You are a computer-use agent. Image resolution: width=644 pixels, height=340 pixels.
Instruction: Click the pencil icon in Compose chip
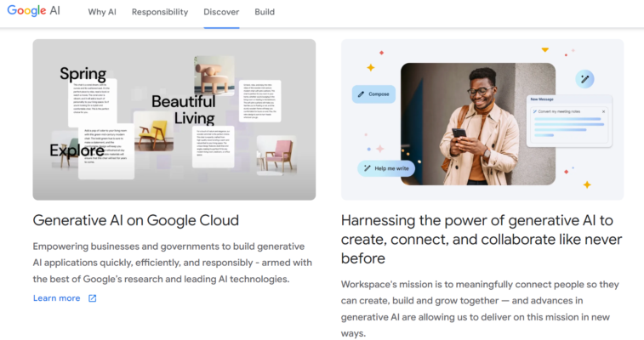(x=361, y=94)
